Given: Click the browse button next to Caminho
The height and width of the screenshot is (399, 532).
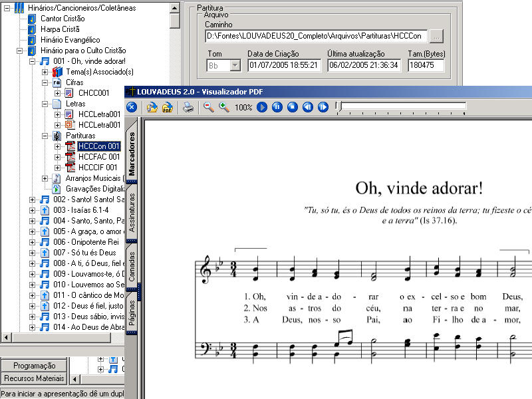Looking at the screenshot, I should pos(436,36).
